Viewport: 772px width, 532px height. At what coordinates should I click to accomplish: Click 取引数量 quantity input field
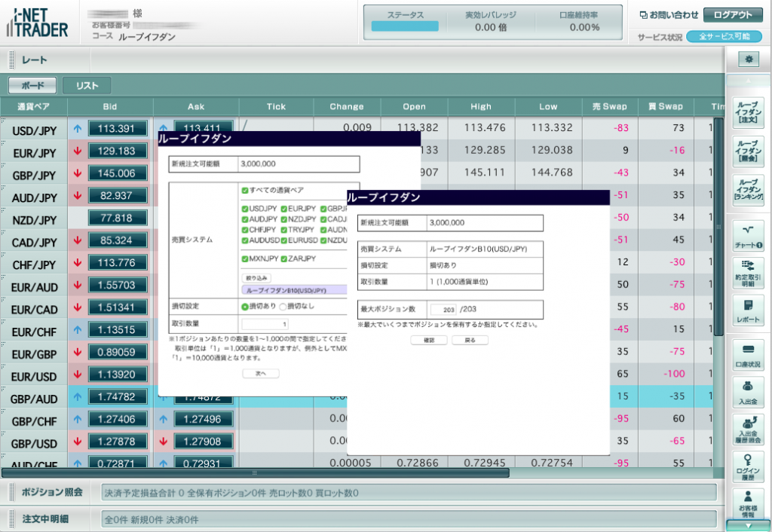click(265, 324)
